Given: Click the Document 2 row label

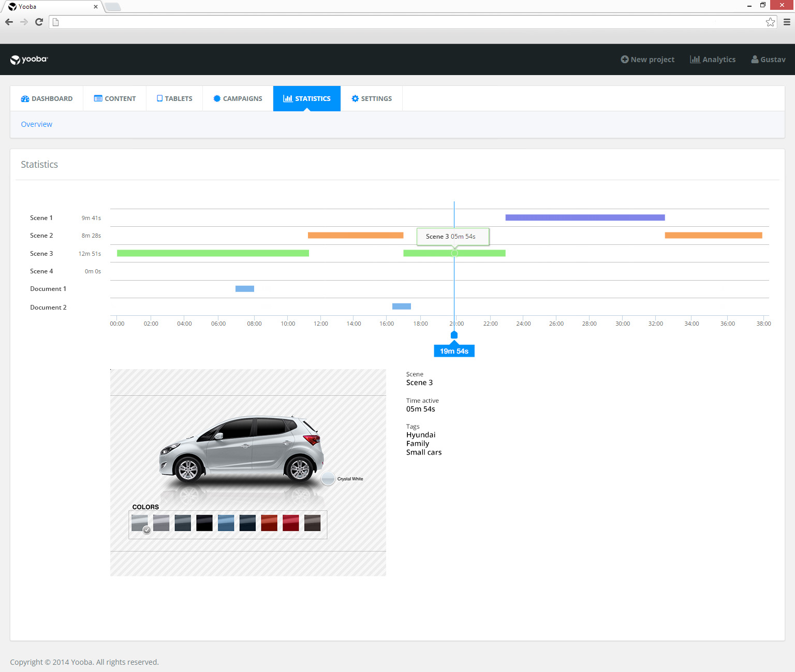Looking at the screenshot, I should [x=48, y=308].
